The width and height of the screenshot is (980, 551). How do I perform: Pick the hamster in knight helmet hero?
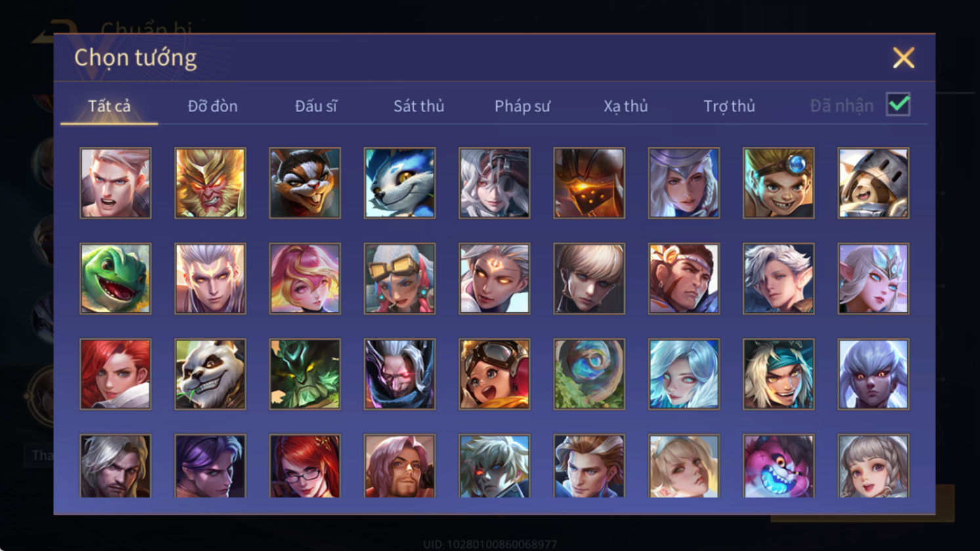tap(874, 183)
